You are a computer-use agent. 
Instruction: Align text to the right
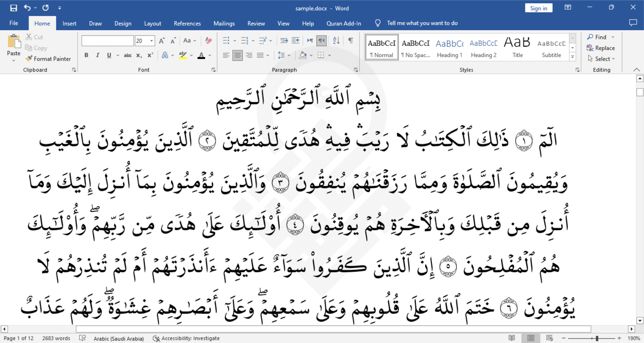(249, 55)
